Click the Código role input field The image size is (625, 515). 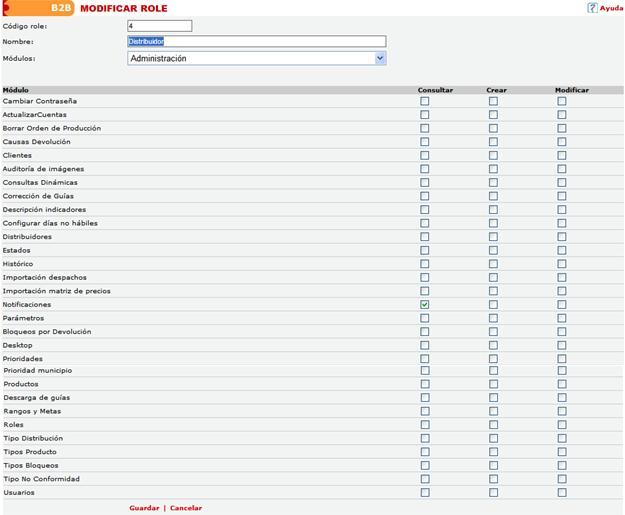click(x=159, y=26)
